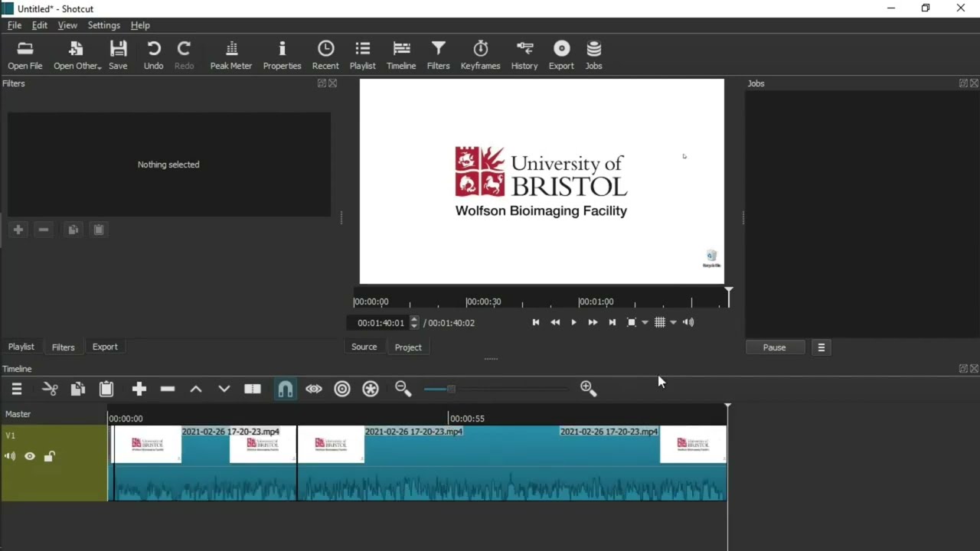Open the Help menu

pyautogui.click(x=140, y=25)
